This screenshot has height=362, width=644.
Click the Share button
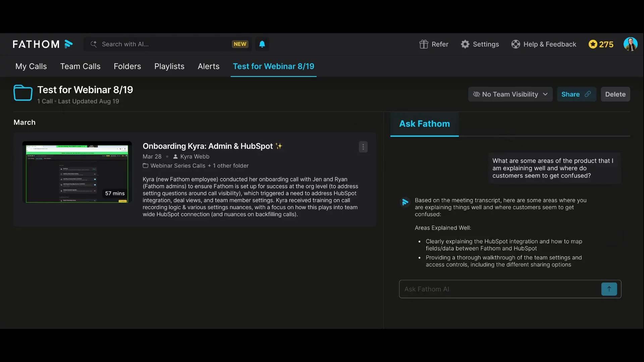tap(576, 94)
